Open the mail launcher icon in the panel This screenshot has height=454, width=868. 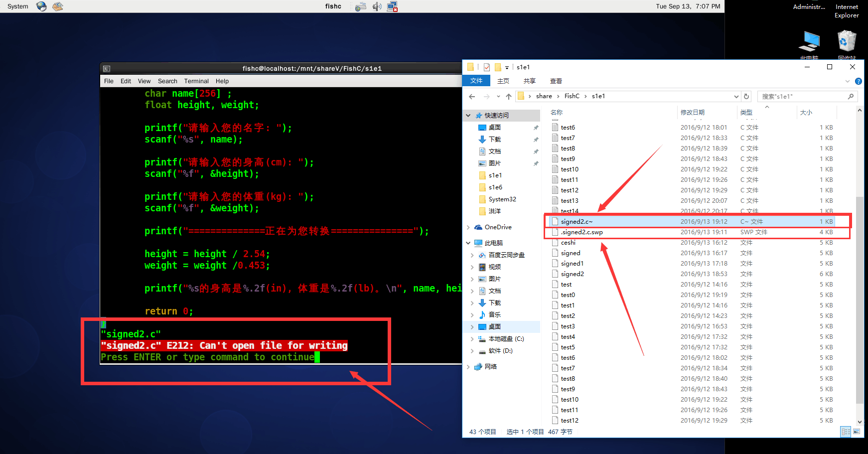[x=58, y=6]
